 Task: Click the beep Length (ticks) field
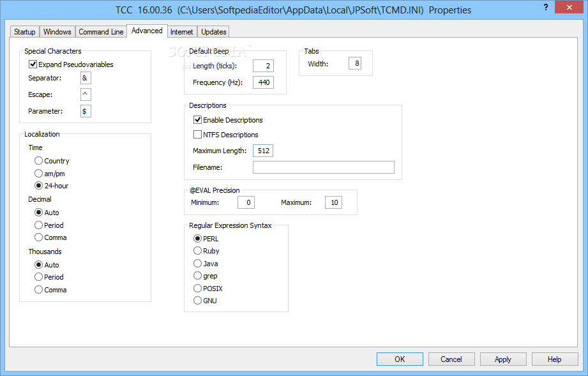263,66
